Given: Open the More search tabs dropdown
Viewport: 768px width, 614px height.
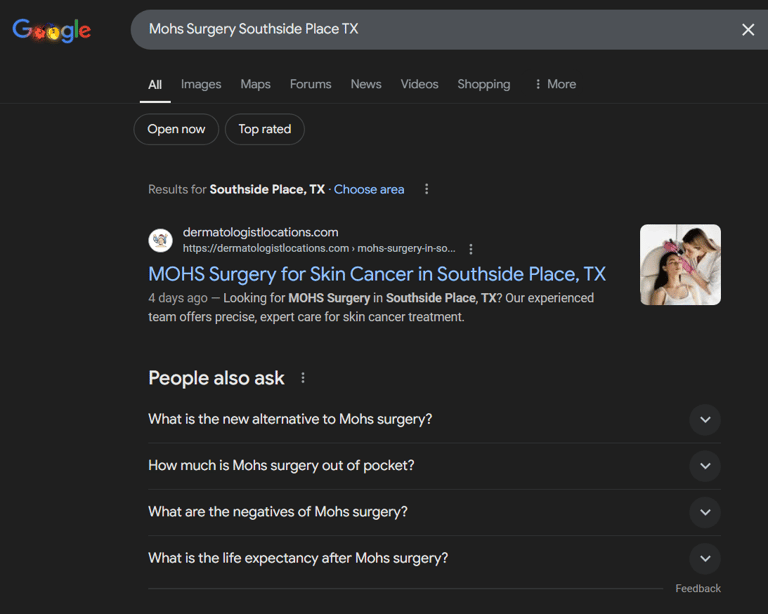Looking at the screenshot, I should tap(555, 84).
